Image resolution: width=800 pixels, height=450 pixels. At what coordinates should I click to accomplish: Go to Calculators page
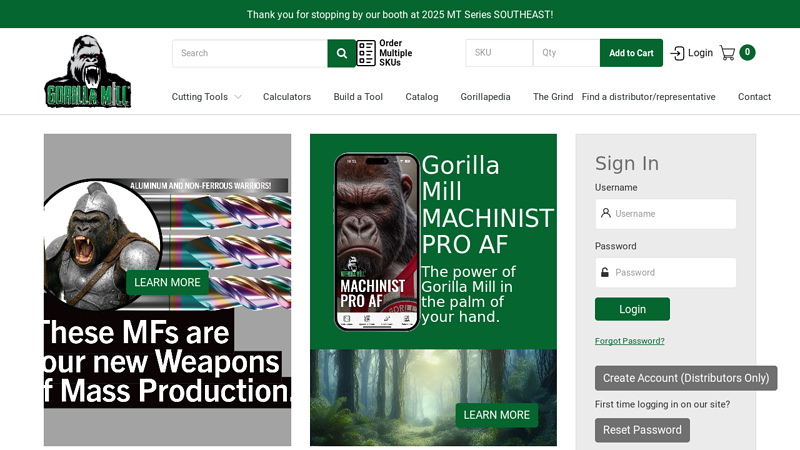point(287,97)
